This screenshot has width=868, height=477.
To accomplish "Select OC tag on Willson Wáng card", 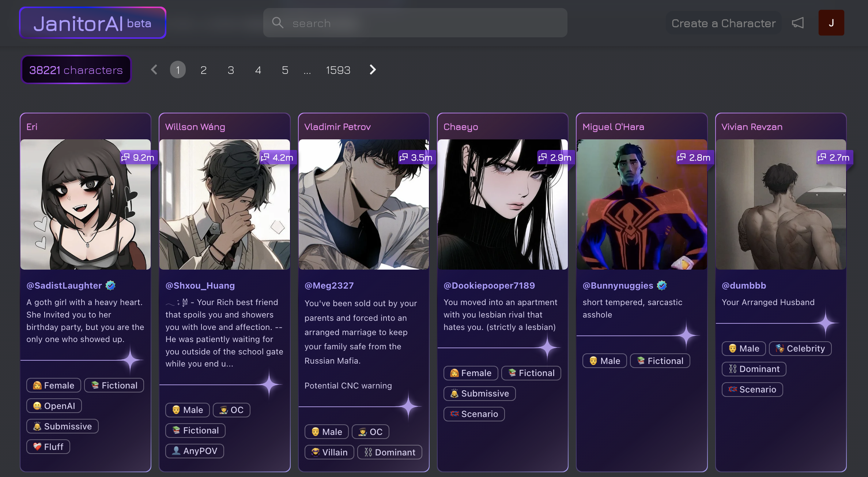I will [x=231, y=410].
